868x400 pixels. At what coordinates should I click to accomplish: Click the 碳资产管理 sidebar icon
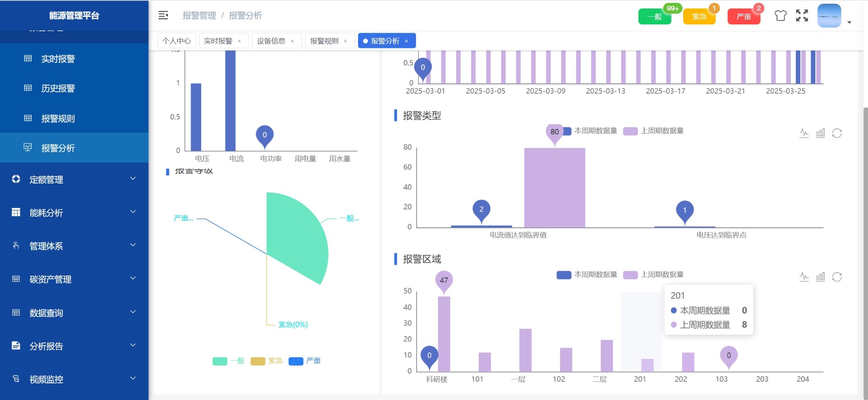pos(16,279)
